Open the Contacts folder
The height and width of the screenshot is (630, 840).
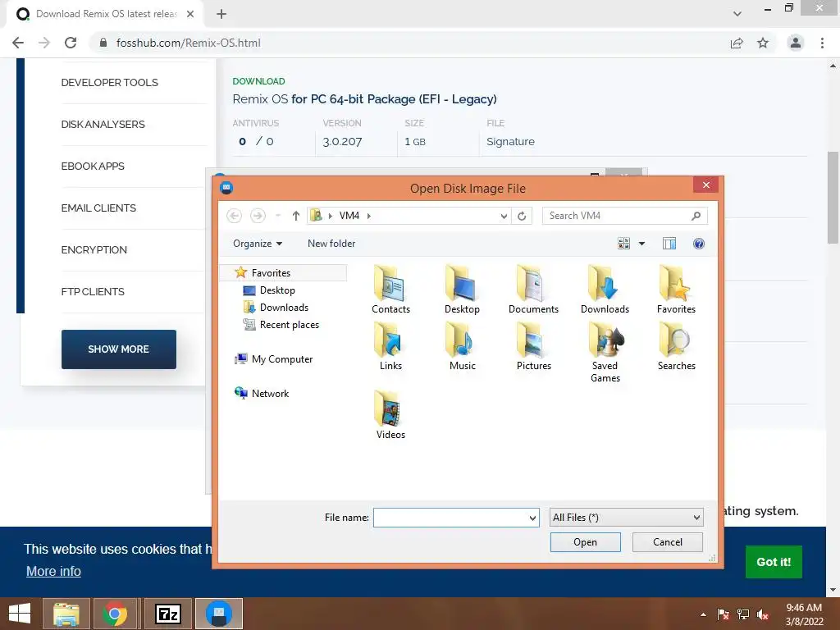pos(390,290)
